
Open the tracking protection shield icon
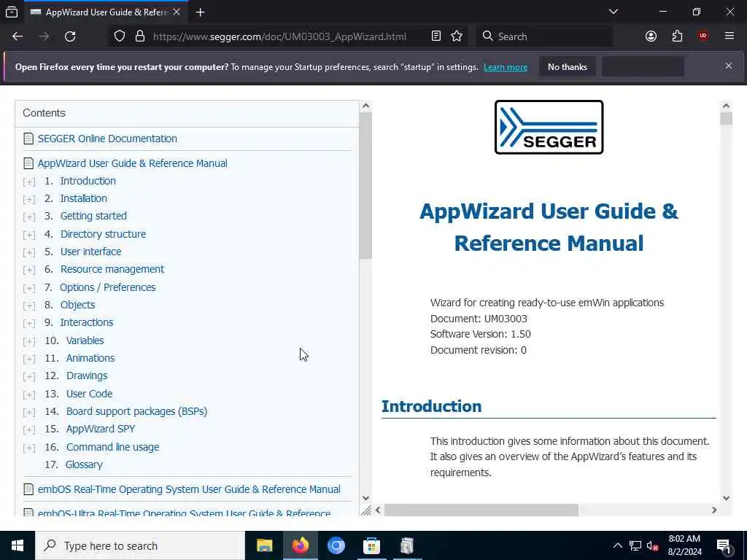point(120,36)
